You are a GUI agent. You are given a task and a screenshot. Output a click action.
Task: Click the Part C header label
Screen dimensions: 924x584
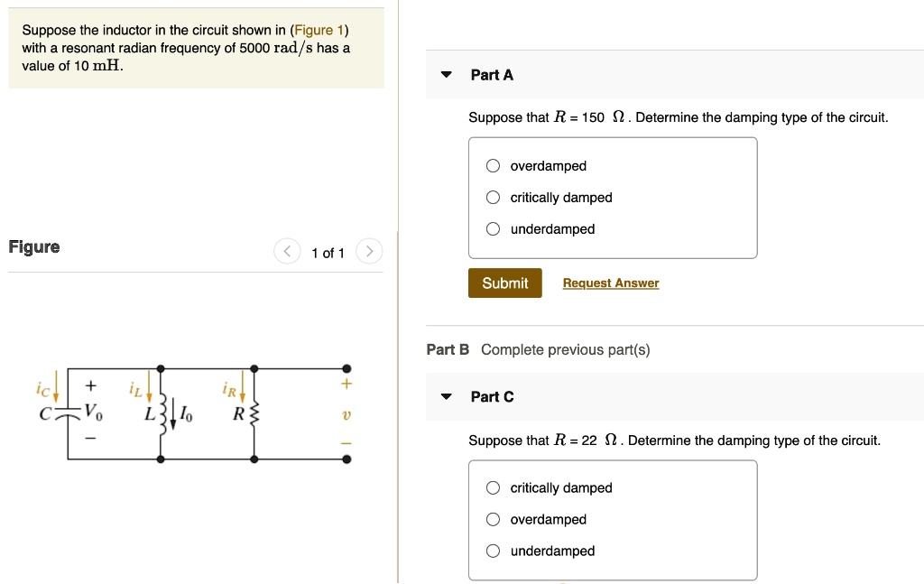tap(491, 397)
